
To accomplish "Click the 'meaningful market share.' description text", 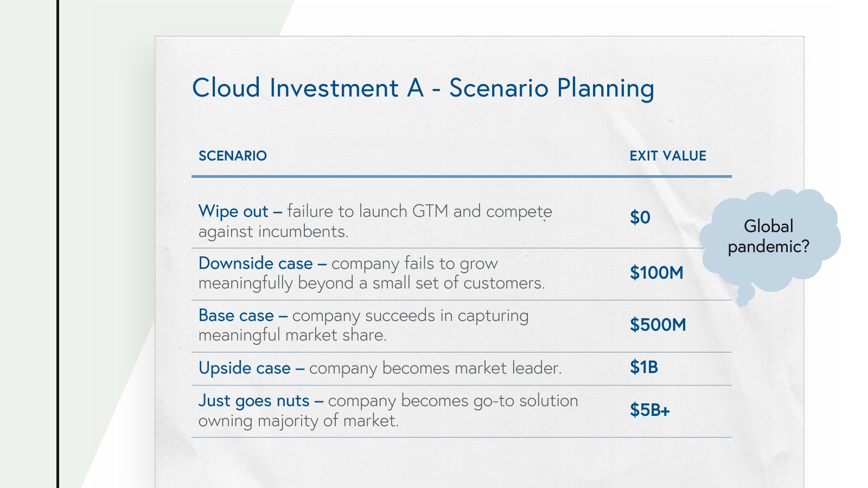I will (x=292, y=336).
